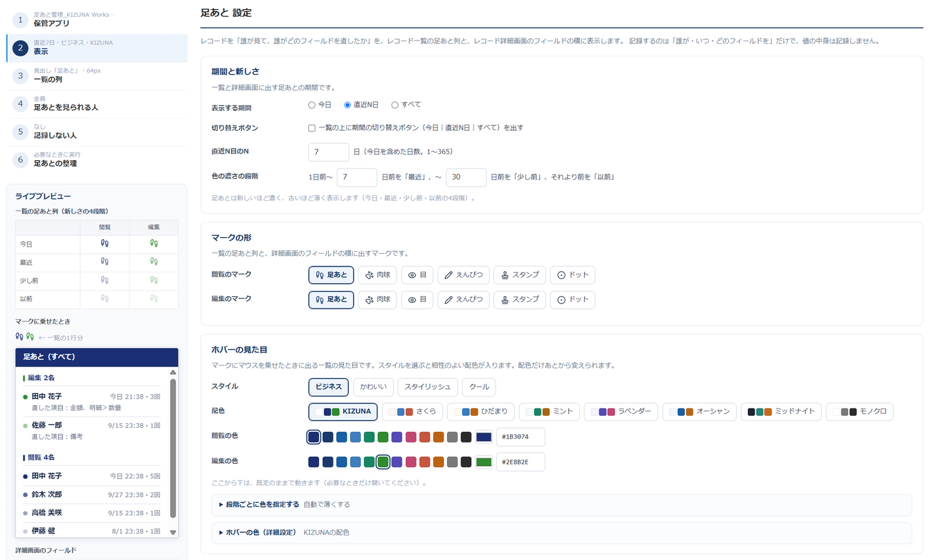The image size is (930, 560).
Task: Select the えんぴつ pencil mark for 編集のマーク
Action: (464, 300)
